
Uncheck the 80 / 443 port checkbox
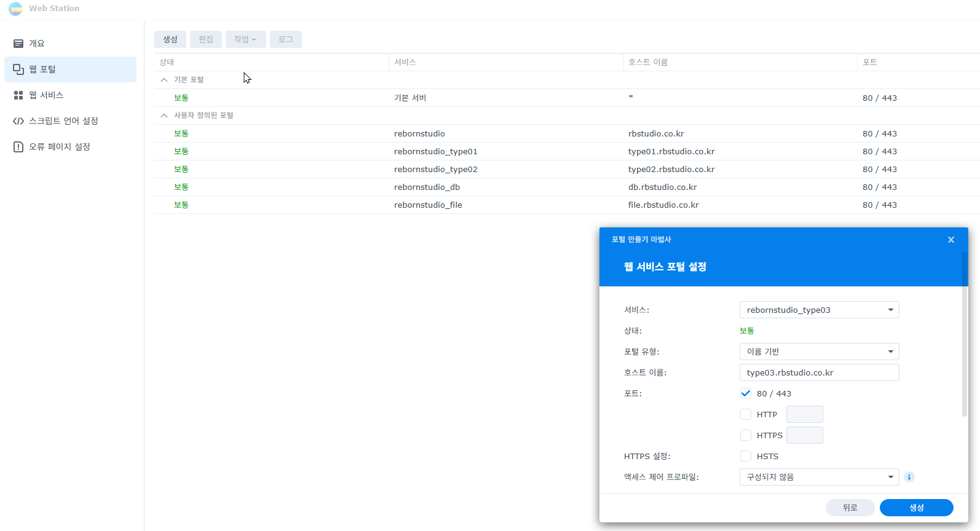tap(746, 393)
